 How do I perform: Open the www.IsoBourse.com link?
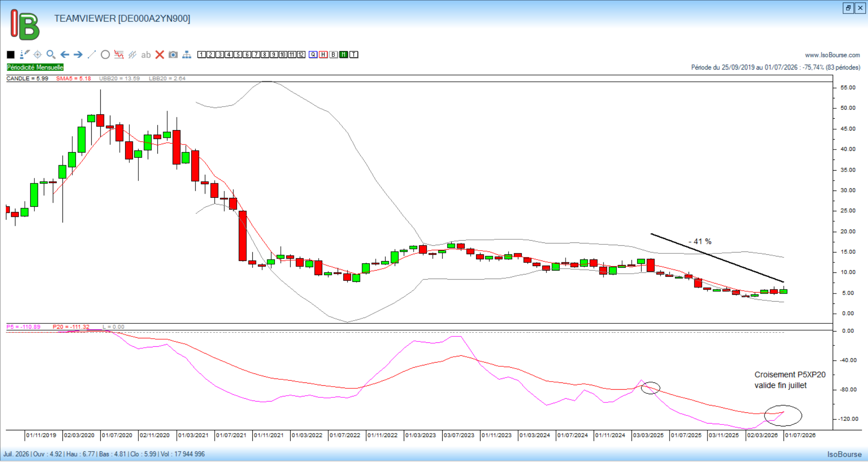pyautogui.click(x=832, y=55)
